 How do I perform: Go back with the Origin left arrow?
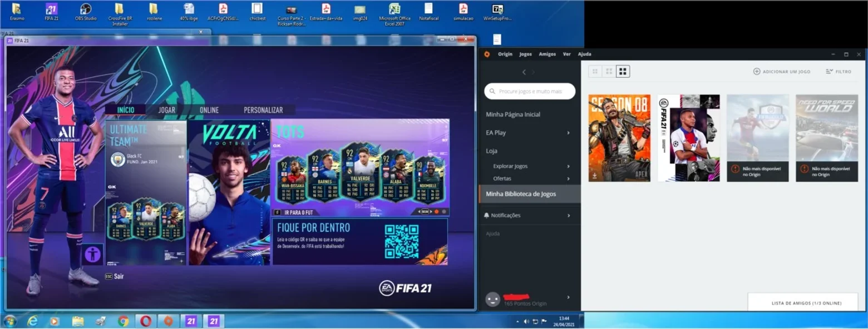(524, 72)
